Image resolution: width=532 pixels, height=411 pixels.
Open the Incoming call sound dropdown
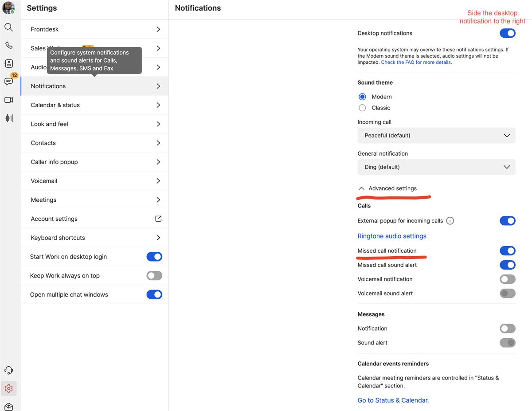(436, 135)
